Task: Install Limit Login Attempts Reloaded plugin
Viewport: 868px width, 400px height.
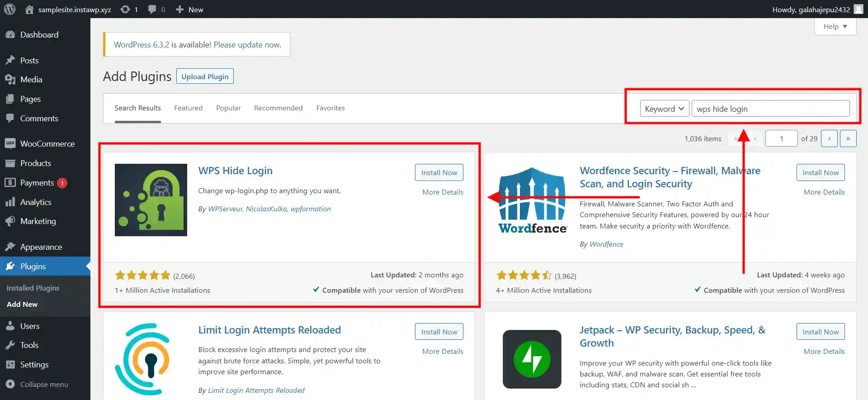Action: [x=439, y=332]
